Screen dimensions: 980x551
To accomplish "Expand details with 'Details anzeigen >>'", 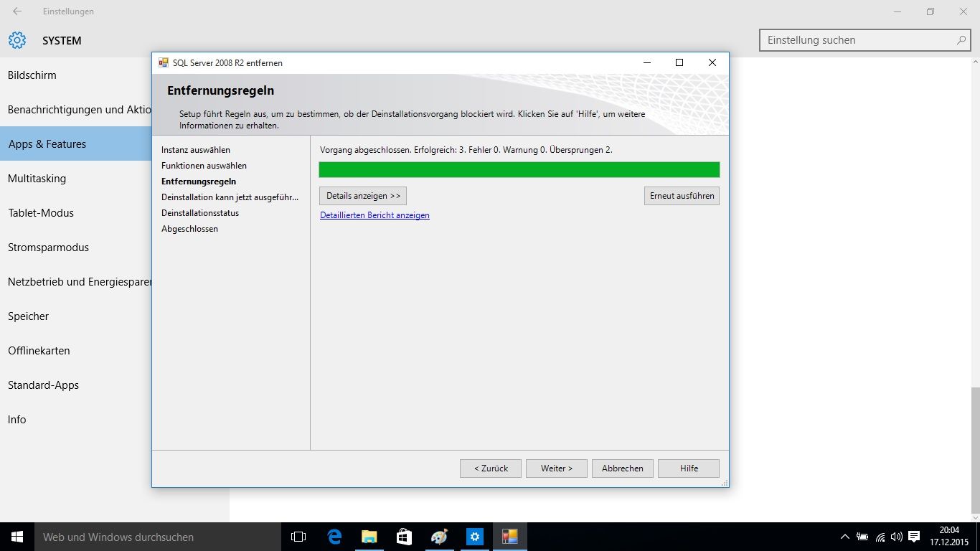I will pyautogui.click(x=363, y=196).
